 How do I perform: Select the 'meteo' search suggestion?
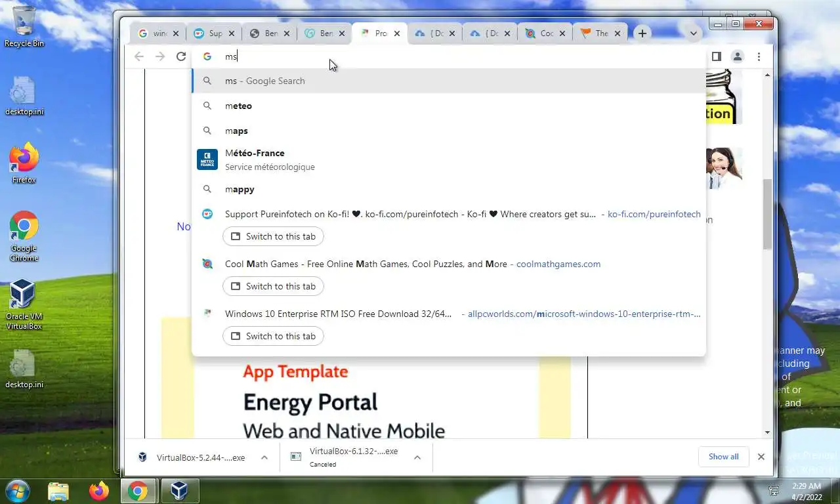tap(449, 106)
